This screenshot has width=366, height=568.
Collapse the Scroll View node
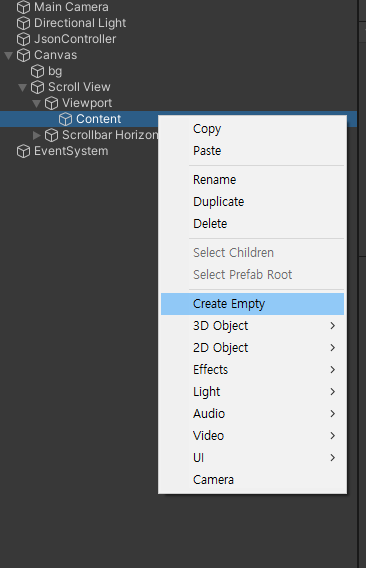22,87
